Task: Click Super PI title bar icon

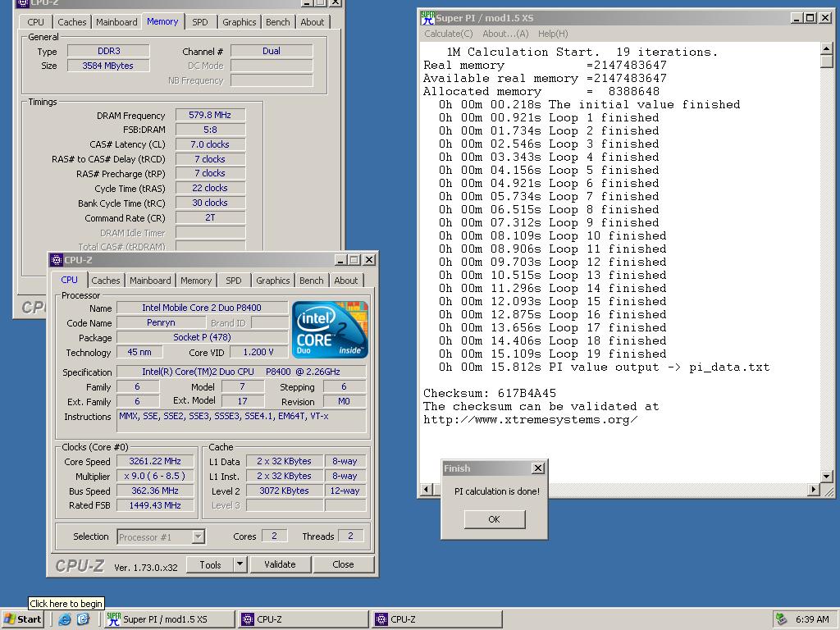Action: point(427,18)
